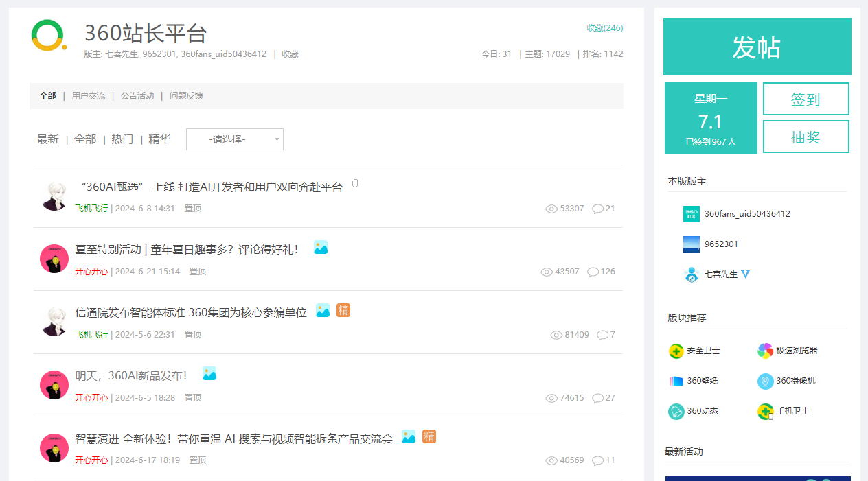Open avatar of the 360AI甄选 post author
Image resolution: width=868 pixels, height=481 pixels.
[54, 196]
